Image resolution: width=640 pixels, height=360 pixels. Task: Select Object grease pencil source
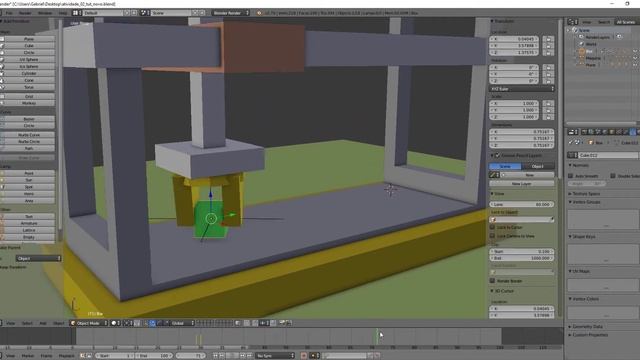pyautogui.click(x=538, y=167)
